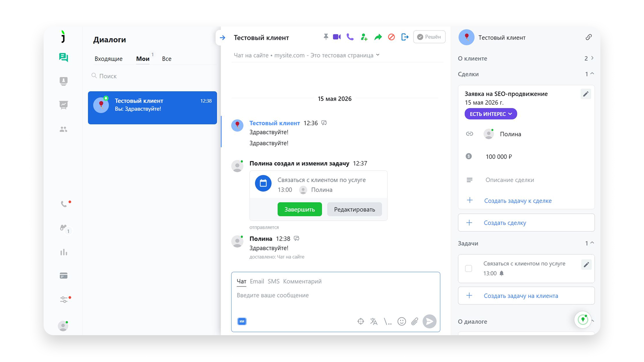Screen dimensions: 644x362
Task: Mark the dialog as Решён
Action: click(x=429, y=37)
